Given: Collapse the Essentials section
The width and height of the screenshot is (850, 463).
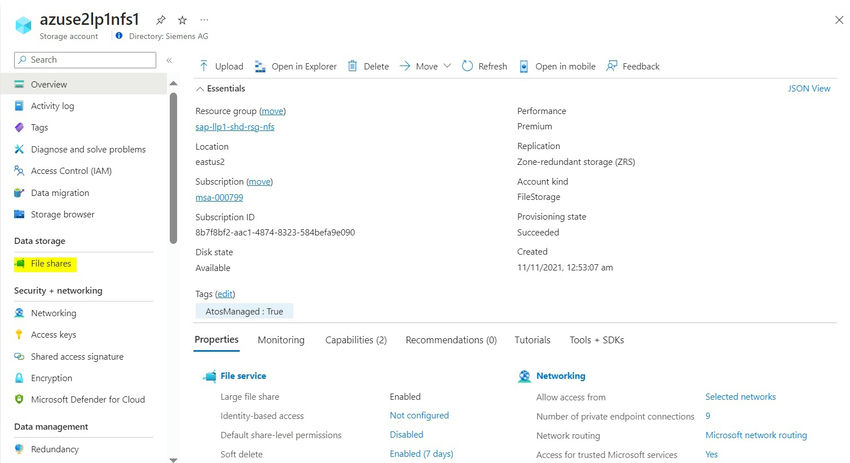Looking at the screenshot, I should (x=200, y=89).
